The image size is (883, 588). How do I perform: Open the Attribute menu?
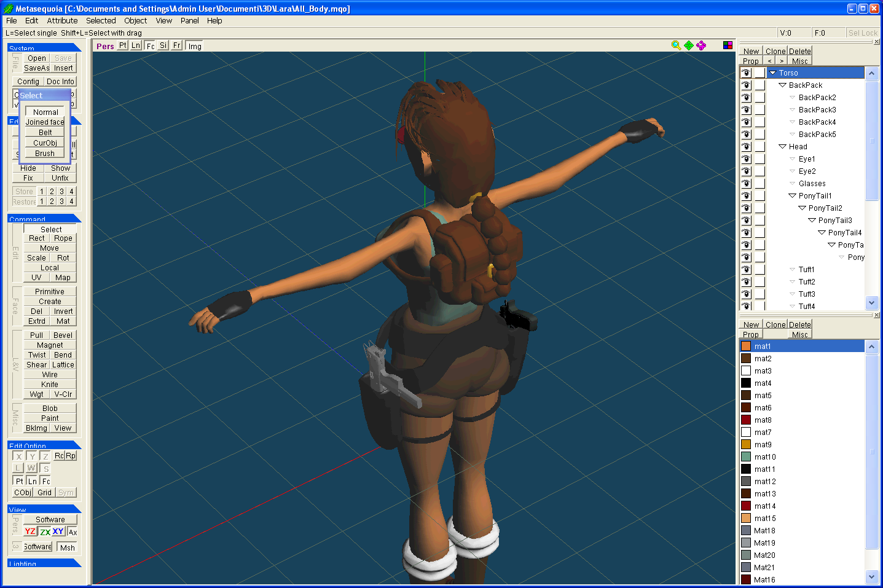point(62,20)
